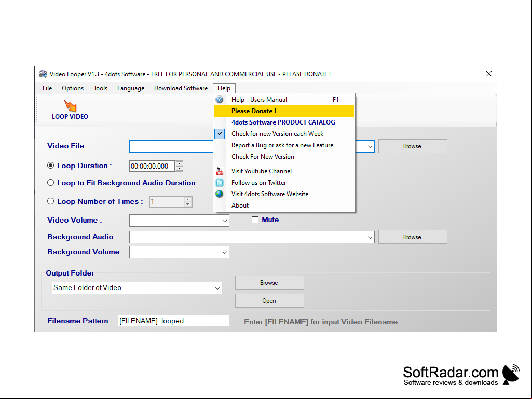Expand the Video File dropdown arrow
Image resolution: width=532 pixels, height=399 pixels.
point(370,146)
